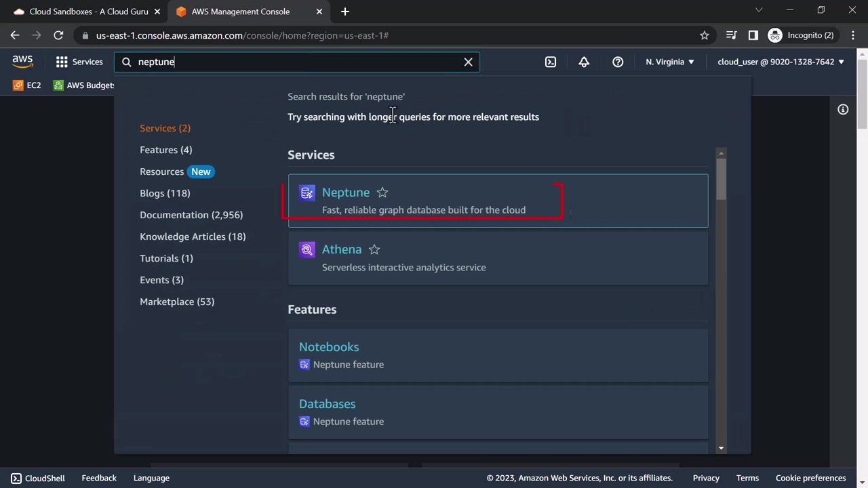
Task: Close the AWS Management Console tab
Action: point(319,12)
